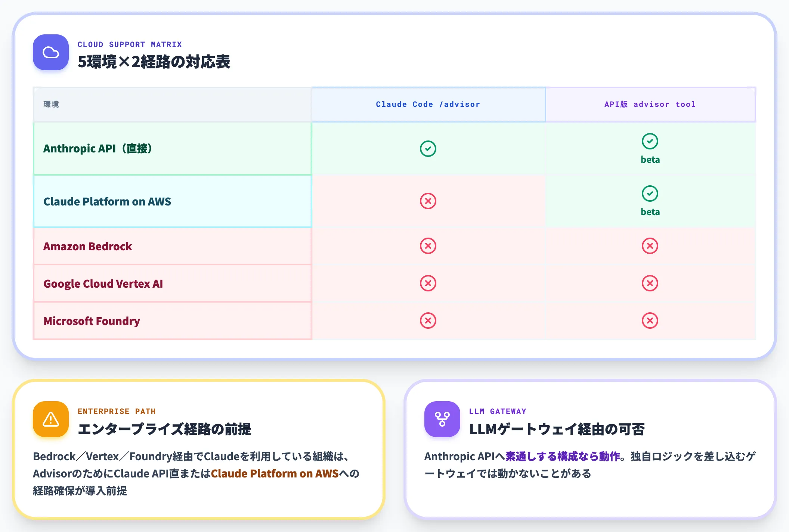Select the 'API版 advisor tool' column header
The width and height of the screenshot is (789, 532).
[x=650, y=105]
